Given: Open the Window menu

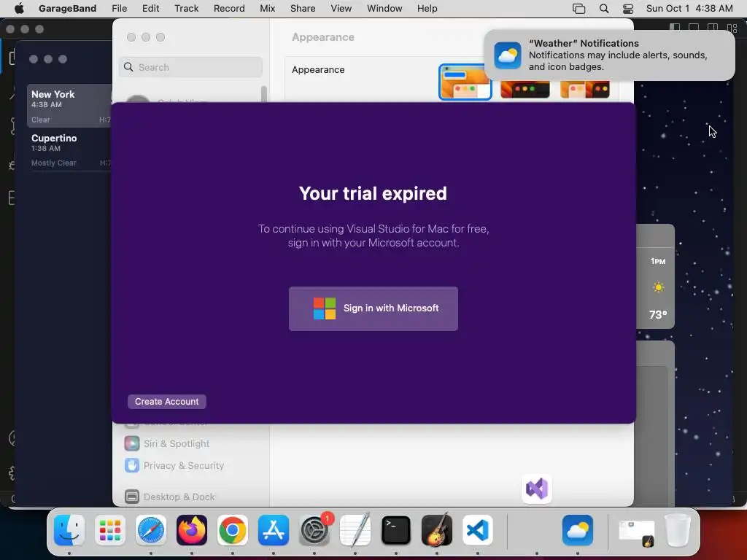Looking at the screenshot, I should point(384,8).
